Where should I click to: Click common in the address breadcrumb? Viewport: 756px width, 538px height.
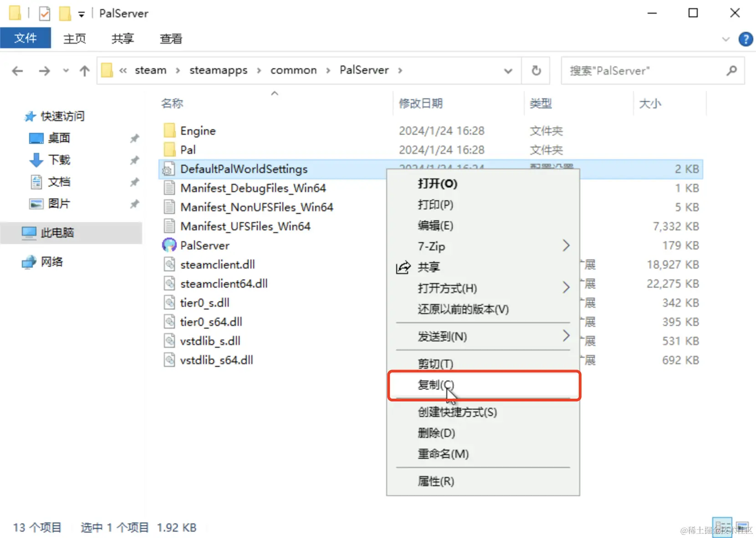[x=293, y=70]
